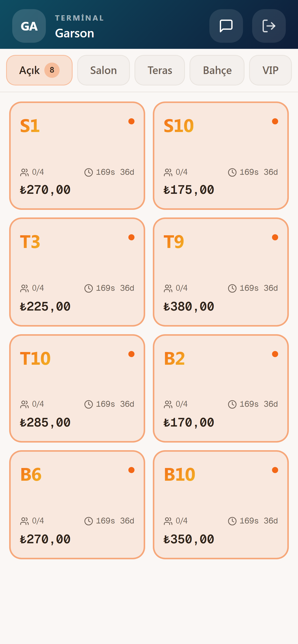Viewport: 298px width, 644px height.
Task: Click the orange status dot on T10
Action: click(131, 354)
